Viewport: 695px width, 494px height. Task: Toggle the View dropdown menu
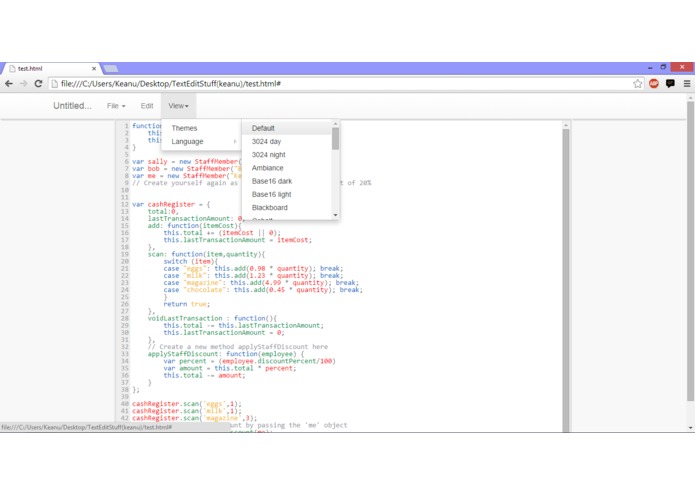point(178,106)
